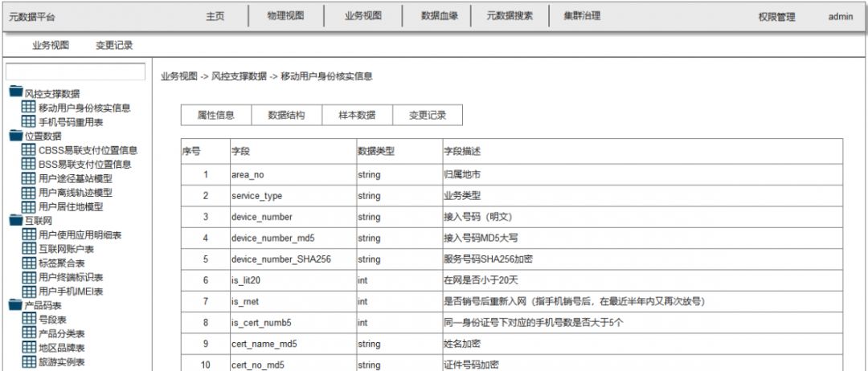
Task: Click the area_no field cell
Action: 293,175
